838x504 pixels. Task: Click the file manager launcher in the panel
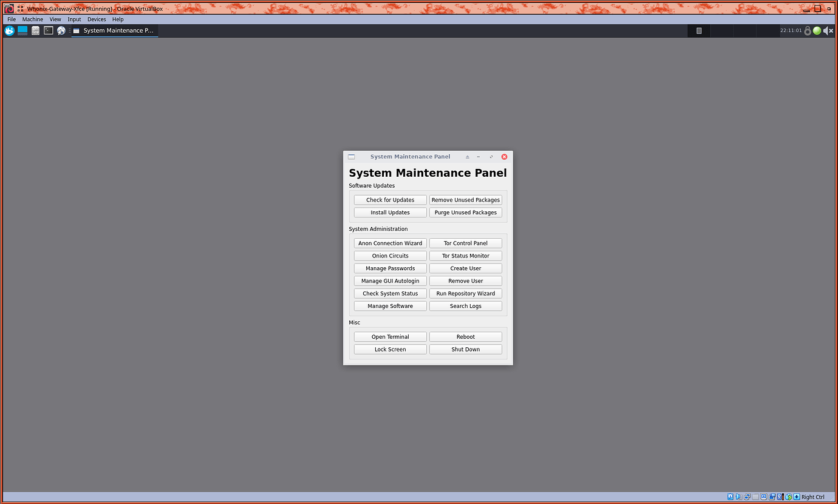[x=35, y=30]
